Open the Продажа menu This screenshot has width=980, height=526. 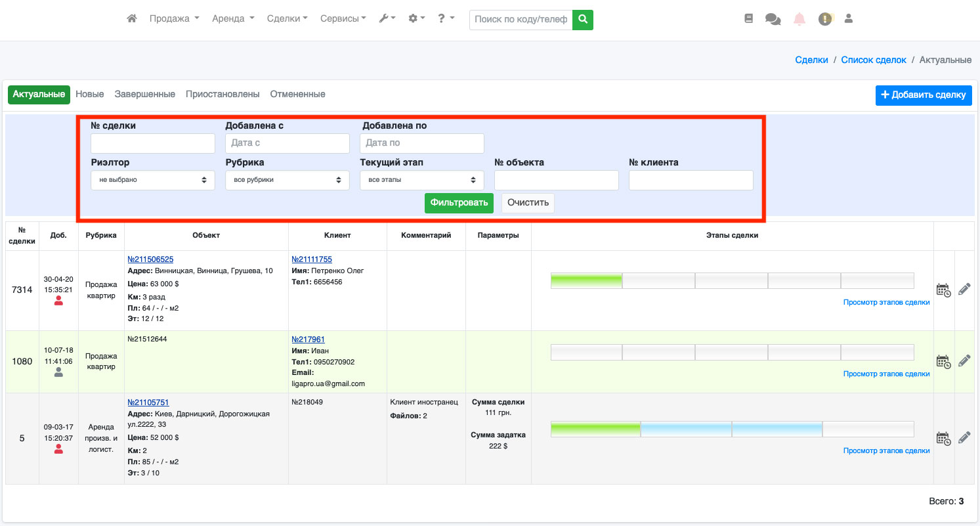tap(174, 19)
